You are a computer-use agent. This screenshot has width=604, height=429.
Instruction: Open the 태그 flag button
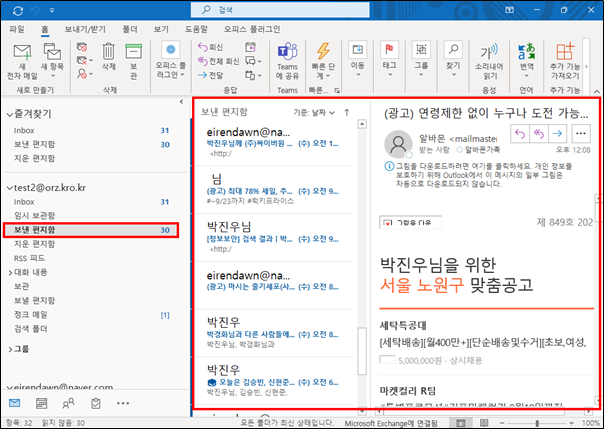pyautogui.click(x=389, y=59)
